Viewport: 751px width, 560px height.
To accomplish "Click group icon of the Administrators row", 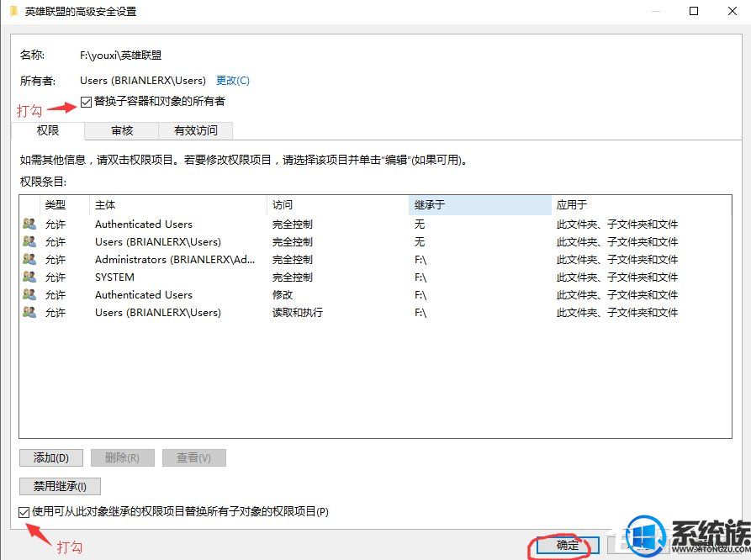I will click(29, 259).
